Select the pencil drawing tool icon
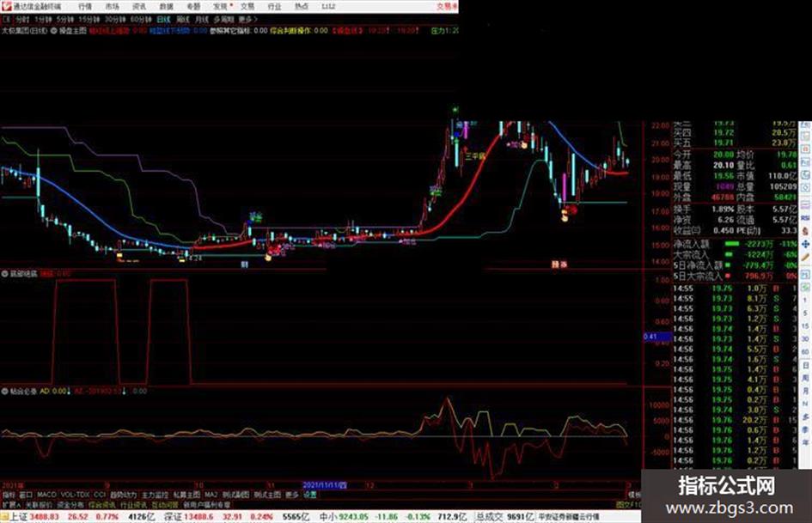The height and width of the screenshot is (523, 812). (x=805, y=257)
